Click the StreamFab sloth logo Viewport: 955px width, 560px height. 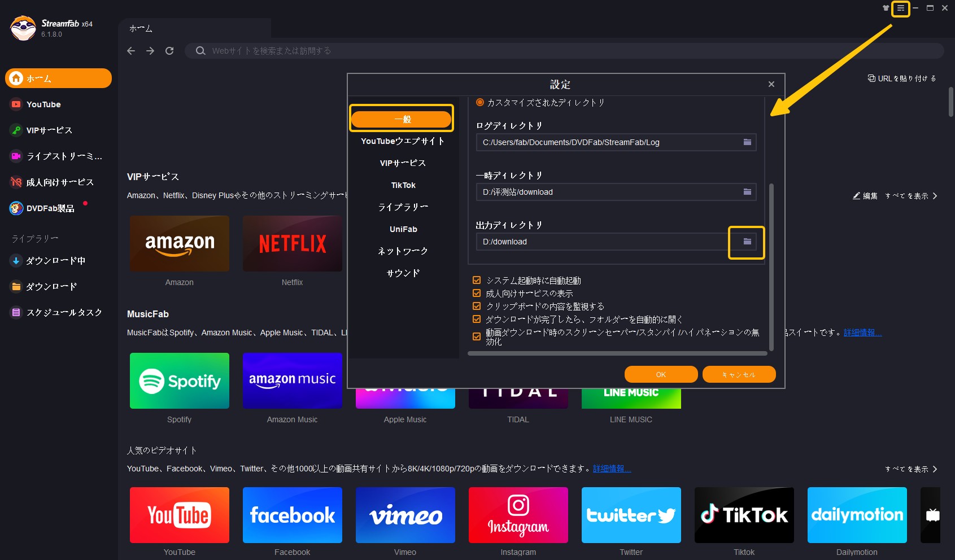click(x=23, y=28)
